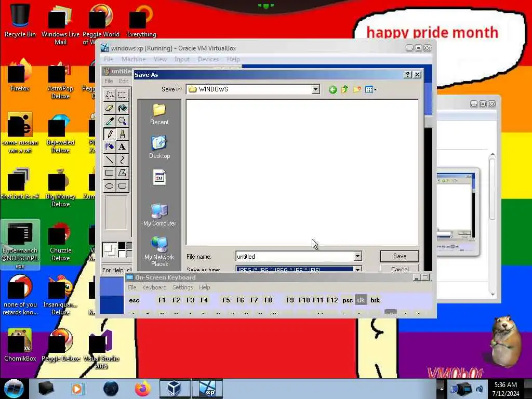Select the rectangular Select tool in Paint
This screenshot has height=399, width=532.
click(123, 95)
